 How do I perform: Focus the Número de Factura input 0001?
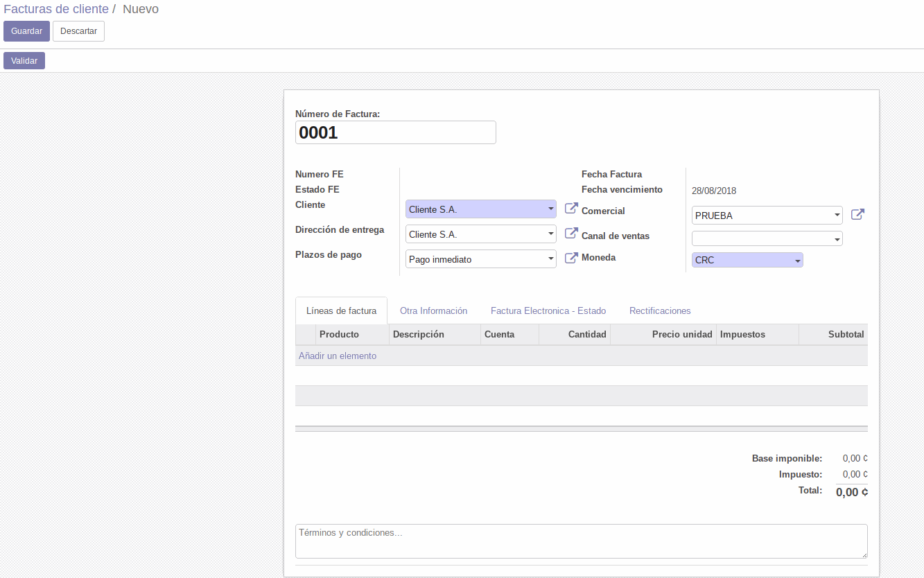(x=396, y=132)
